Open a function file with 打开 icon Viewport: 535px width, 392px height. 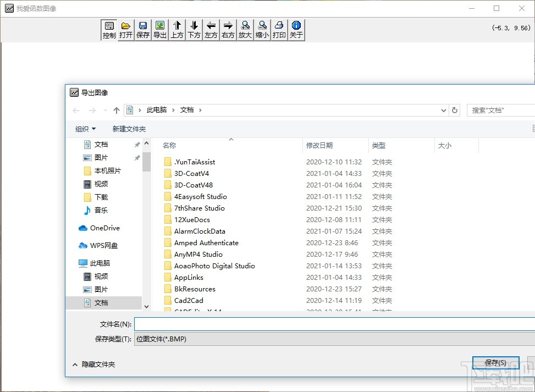tap(125, 30)
